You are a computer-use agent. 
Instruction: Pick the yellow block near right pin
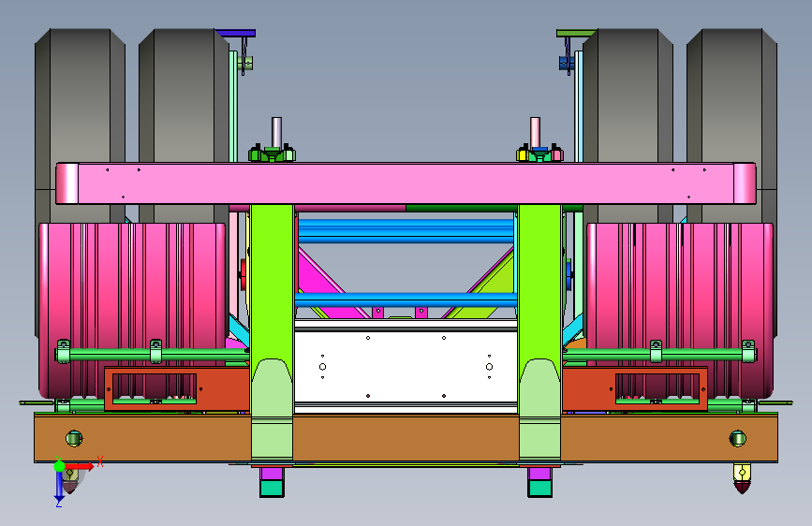pyautogui.click(x=522, y=154)
